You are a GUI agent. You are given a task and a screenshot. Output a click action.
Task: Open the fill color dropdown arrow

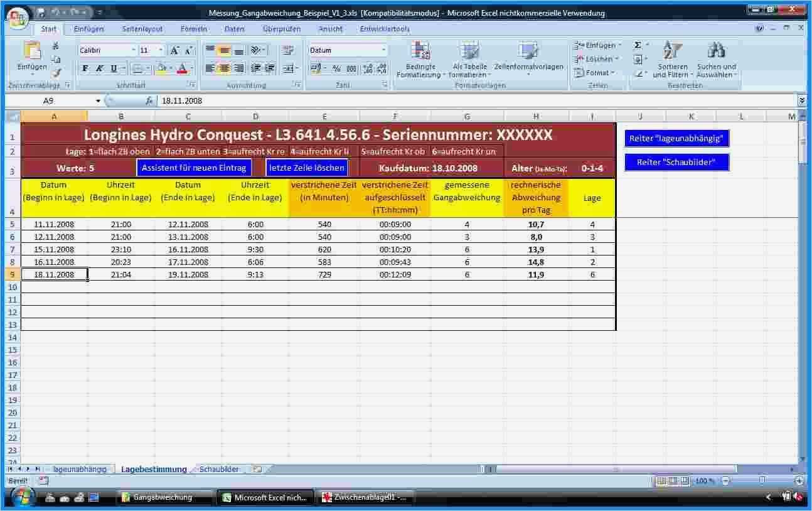[x=171, y=68]
